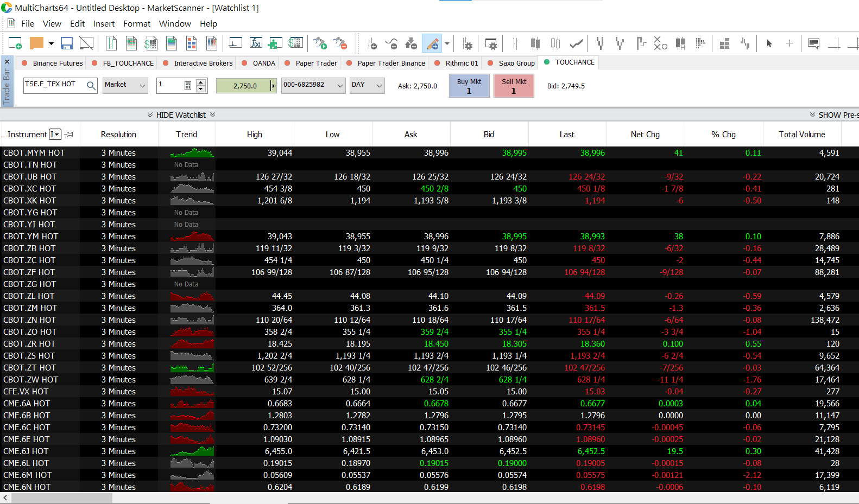Pin the Instrument column
Image resolution: width=859 pixels, height=504 pixels.
[69, 135]
